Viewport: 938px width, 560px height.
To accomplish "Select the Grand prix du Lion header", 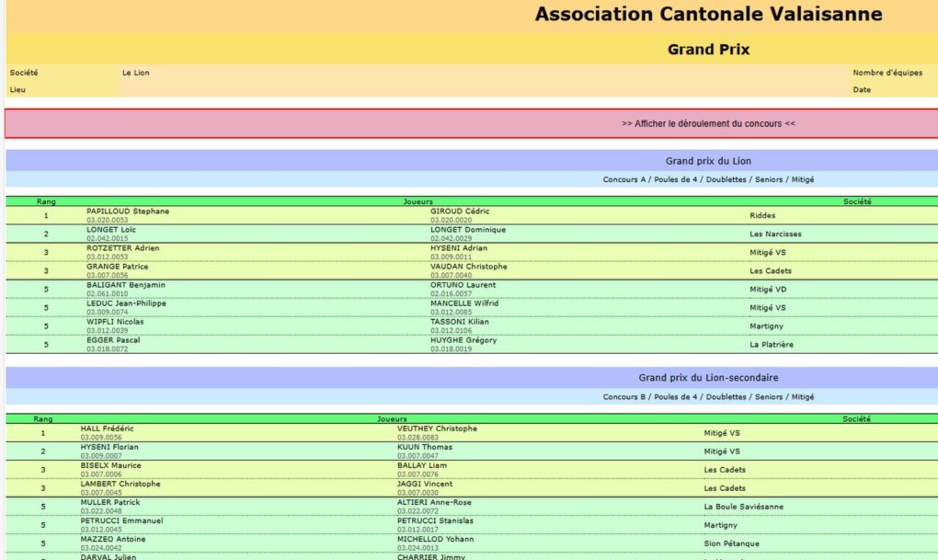I will coord(708,161).
